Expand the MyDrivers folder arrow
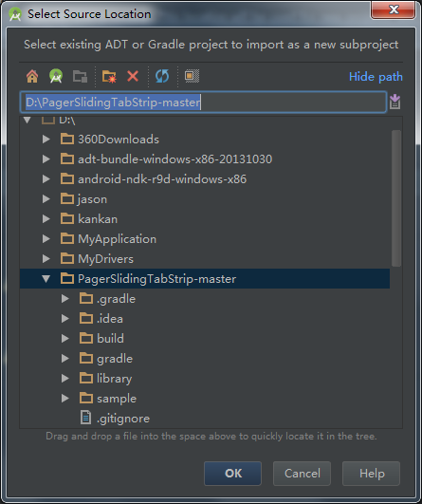This screenshot has height=504, width=422. click(x=46, y=259)
